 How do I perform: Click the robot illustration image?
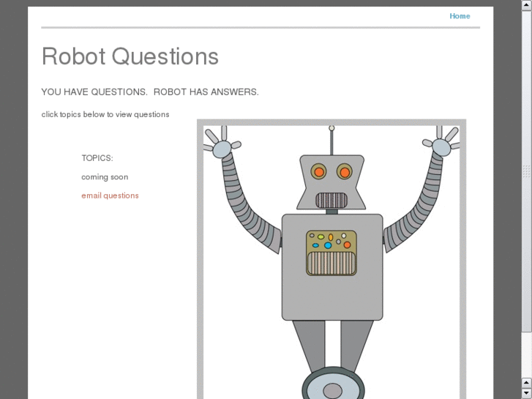pyautogui.click(x=331, y=259)
